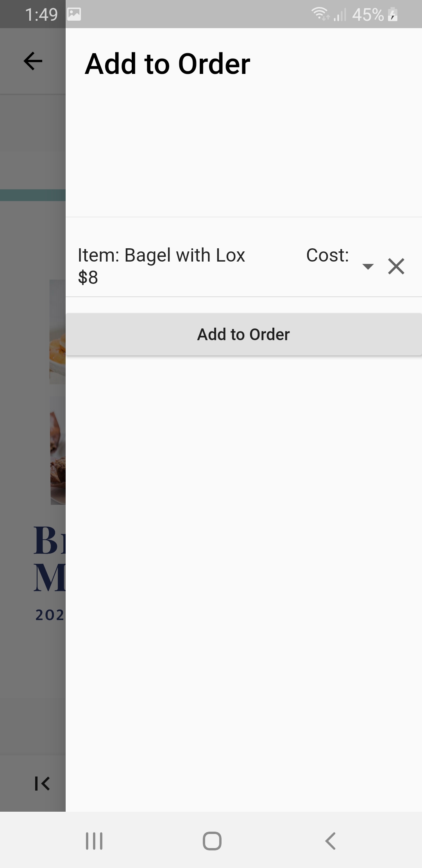The width and height of the screenshot is (422, 868).
Task: Open the dropdown arrow next to Cost
Action: [x=368, y=267]
